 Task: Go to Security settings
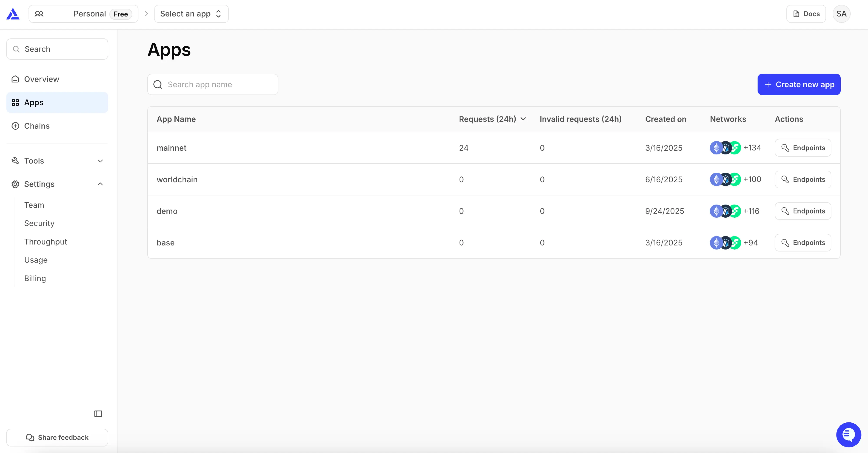click(x=39, y=223)
